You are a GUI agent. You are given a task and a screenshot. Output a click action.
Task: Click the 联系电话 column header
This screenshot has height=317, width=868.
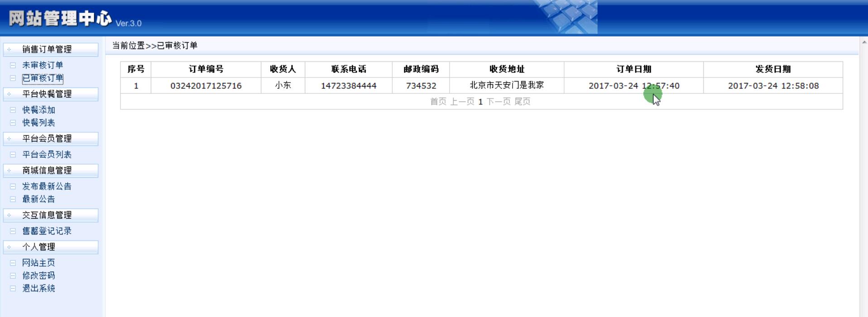coord(349,69)
